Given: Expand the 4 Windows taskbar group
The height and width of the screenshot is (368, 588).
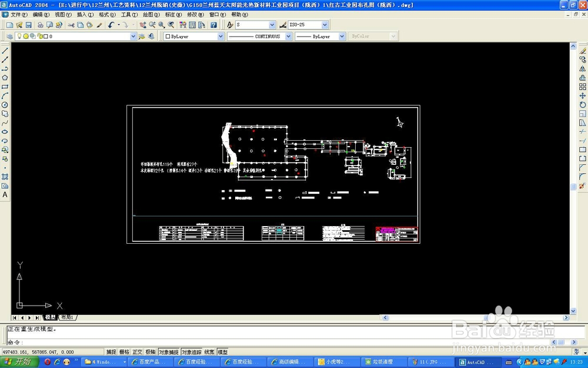Looking at the screenshot, I should pyautogui.click(x=105, y=362).
